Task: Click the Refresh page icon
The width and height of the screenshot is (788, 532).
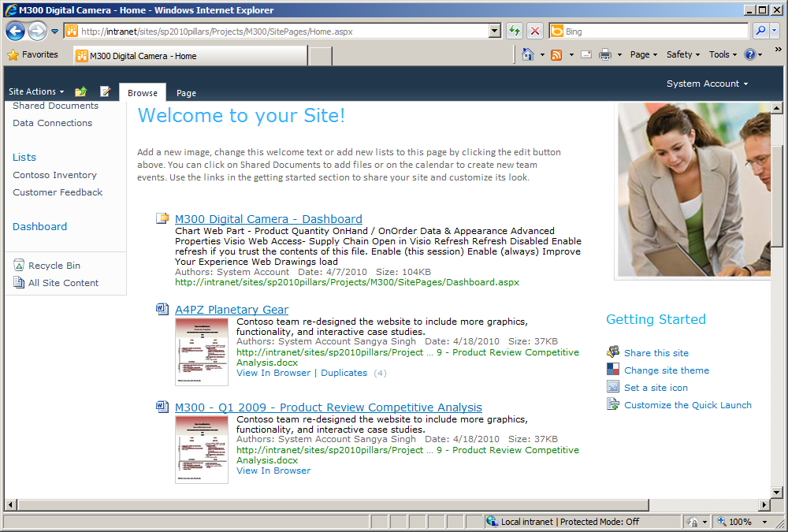Action: click(x=515, y=32)
